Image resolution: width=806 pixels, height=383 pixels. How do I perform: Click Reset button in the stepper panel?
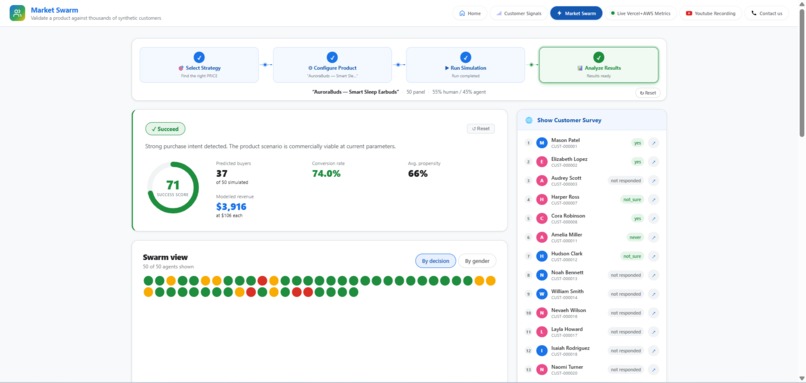[x=648, y=93]
